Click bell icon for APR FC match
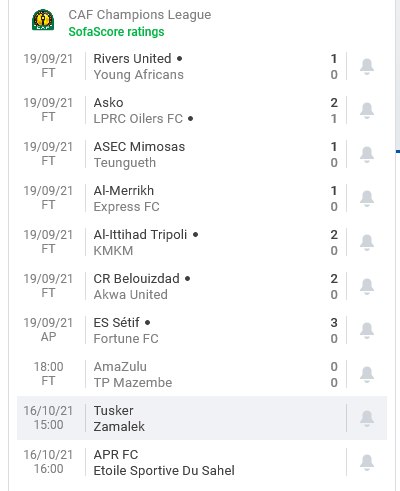Screen dimensions: 400x491 [x=367, y=462]
